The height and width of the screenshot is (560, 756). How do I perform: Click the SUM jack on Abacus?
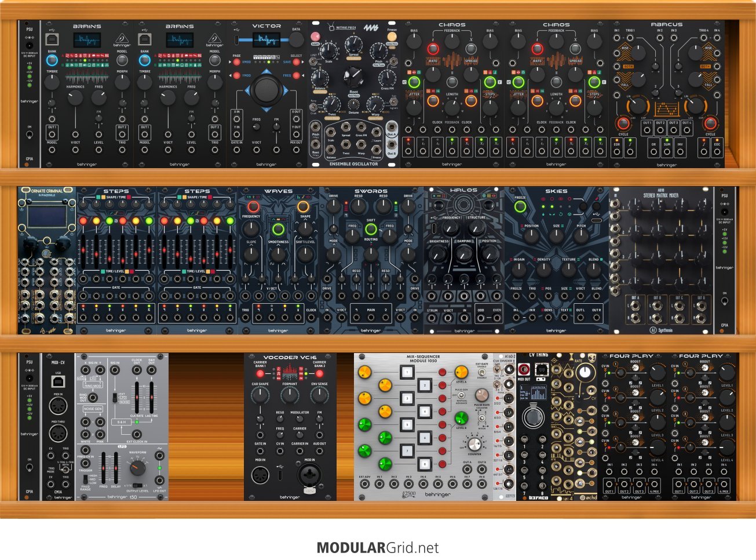pyautogui.click(x=666, y=152)
